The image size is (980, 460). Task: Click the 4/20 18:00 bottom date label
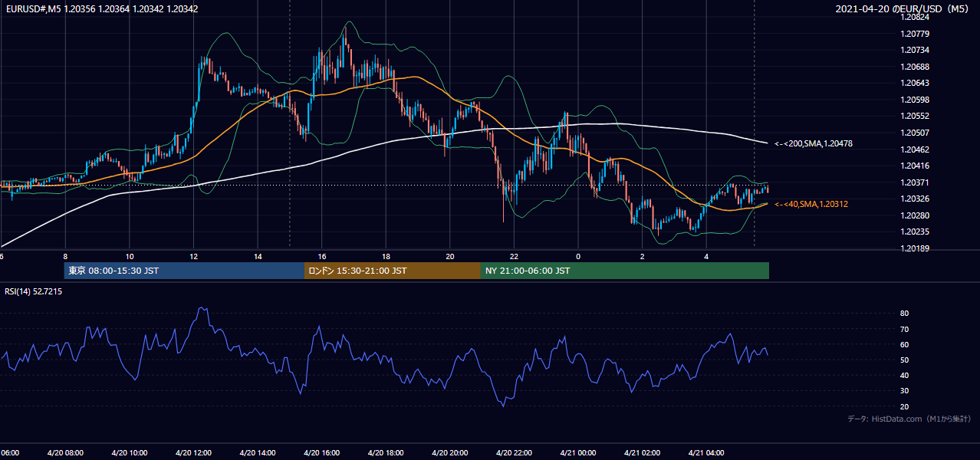point(384,452)
